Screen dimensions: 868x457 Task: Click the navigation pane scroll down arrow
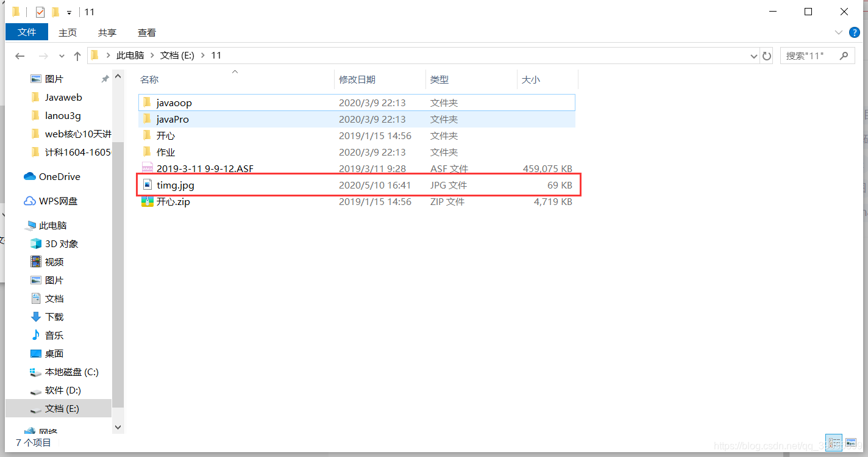point(118,428)
